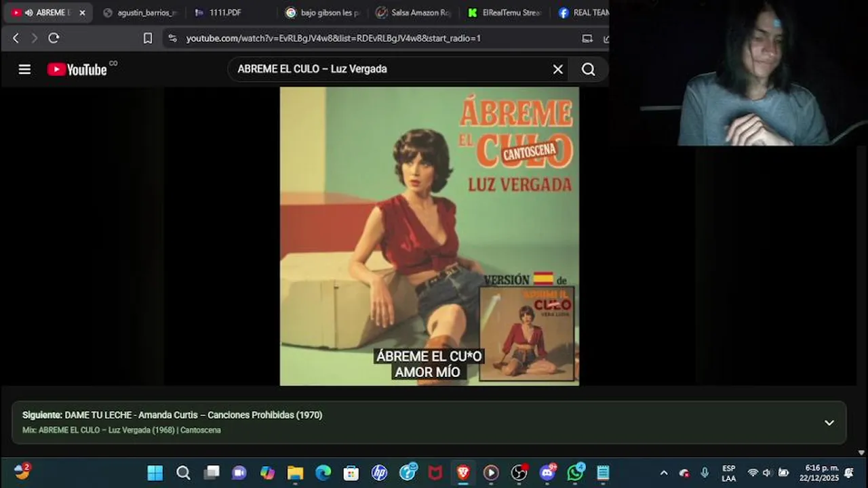Open the clock and date 6:16 p. m.
The image size is (868, 488).
point(818,472)
